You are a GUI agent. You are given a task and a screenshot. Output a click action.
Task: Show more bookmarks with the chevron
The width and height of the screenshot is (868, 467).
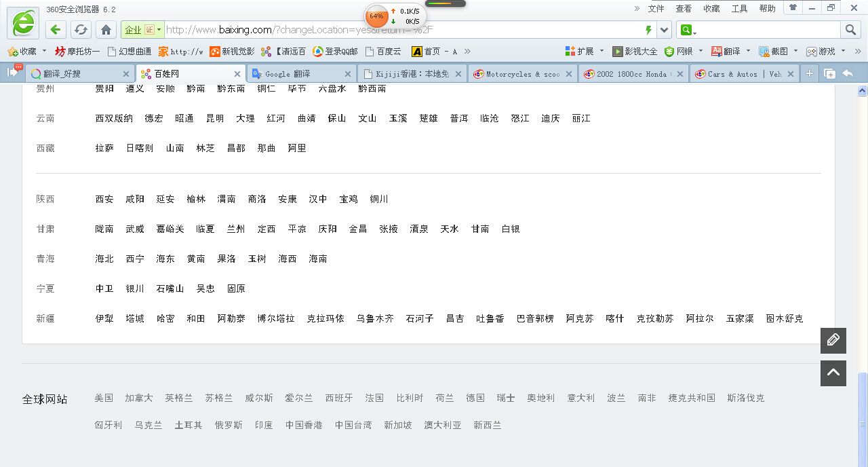coord(467,51)
